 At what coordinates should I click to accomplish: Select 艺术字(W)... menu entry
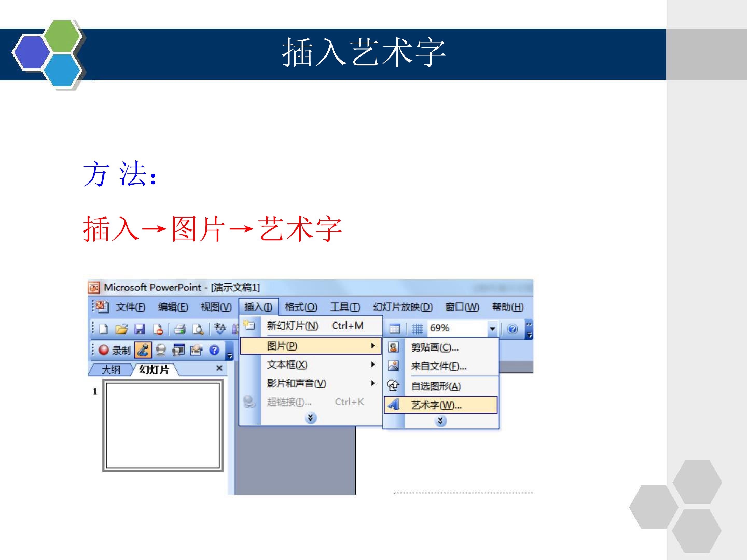tap(441, 405)
